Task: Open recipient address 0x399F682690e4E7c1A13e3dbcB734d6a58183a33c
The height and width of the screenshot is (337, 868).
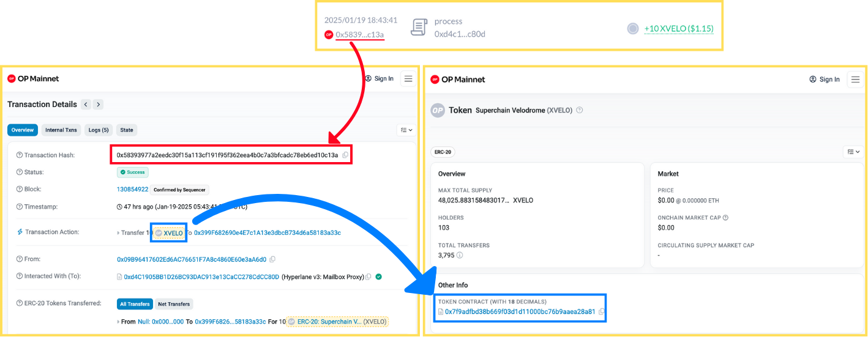Action: coord(268,233)
